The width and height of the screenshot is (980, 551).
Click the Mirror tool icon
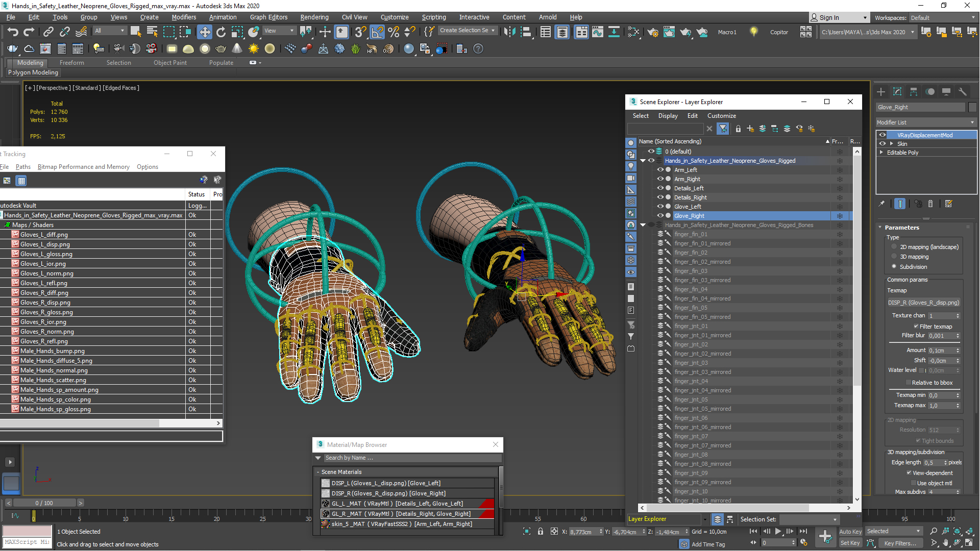click(x=509, y=32)
